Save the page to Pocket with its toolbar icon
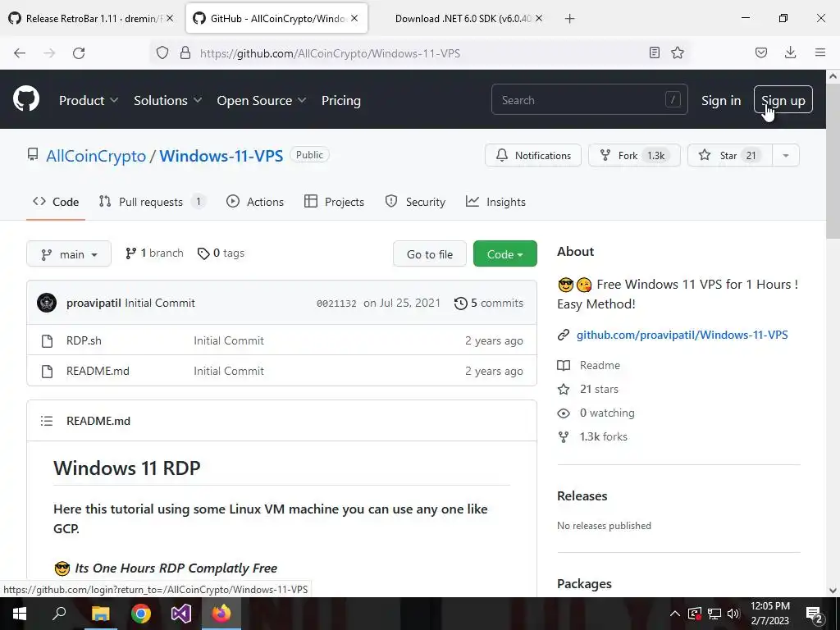The height and width of the screenshot is (630, 840). 761,52
